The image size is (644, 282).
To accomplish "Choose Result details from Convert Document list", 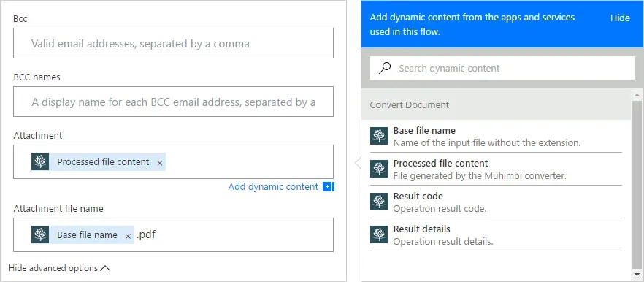I will 496,235.
